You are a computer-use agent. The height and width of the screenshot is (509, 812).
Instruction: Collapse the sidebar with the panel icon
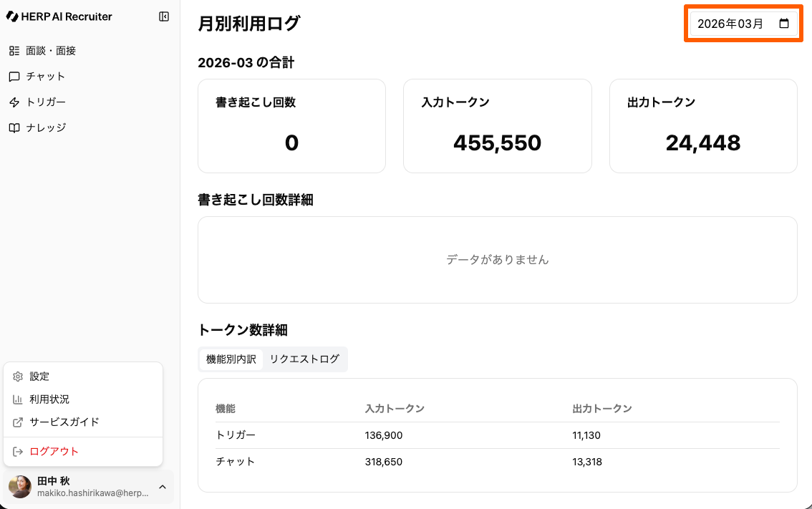point(164,16)
